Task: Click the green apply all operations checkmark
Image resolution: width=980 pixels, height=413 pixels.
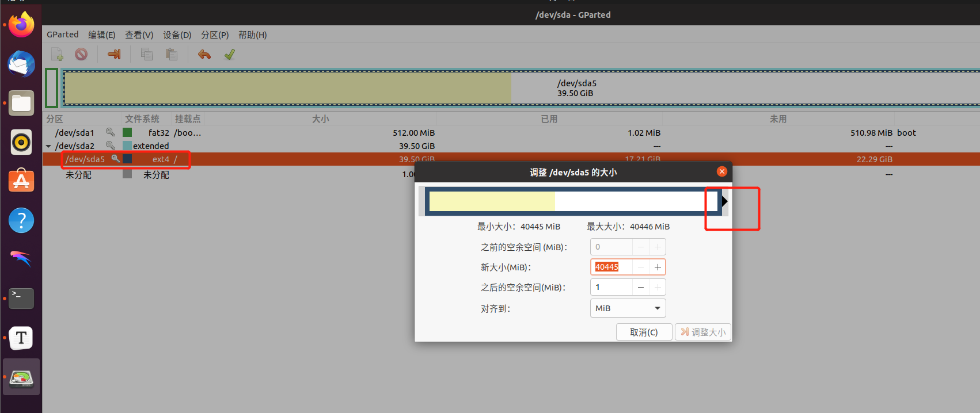Action: pos(229,55)
